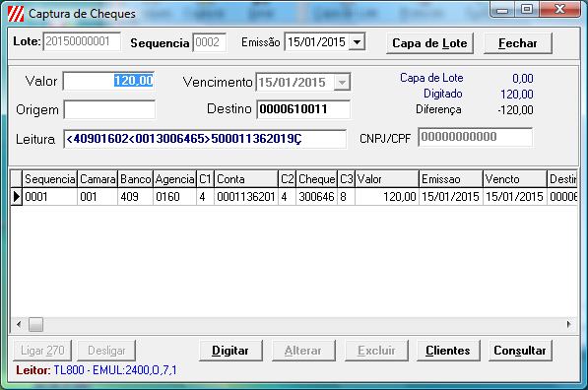Click the Desligar button
588x390 pixels.
106,351
